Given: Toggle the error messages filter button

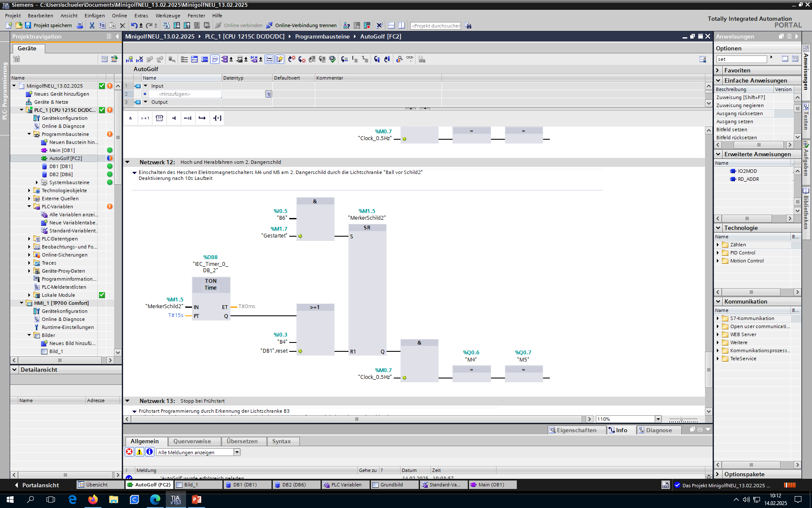Looking at the screenshot, I should (129, 452).
